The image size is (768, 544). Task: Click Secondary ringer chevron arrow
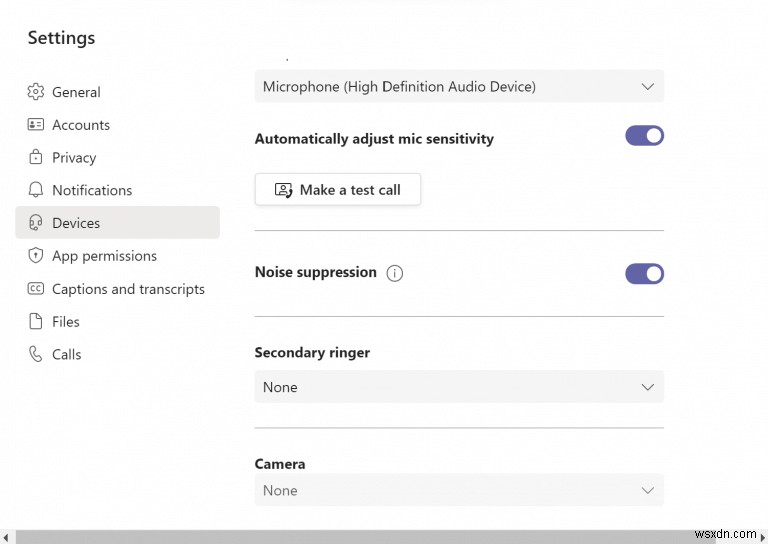[x=648, y=387]
